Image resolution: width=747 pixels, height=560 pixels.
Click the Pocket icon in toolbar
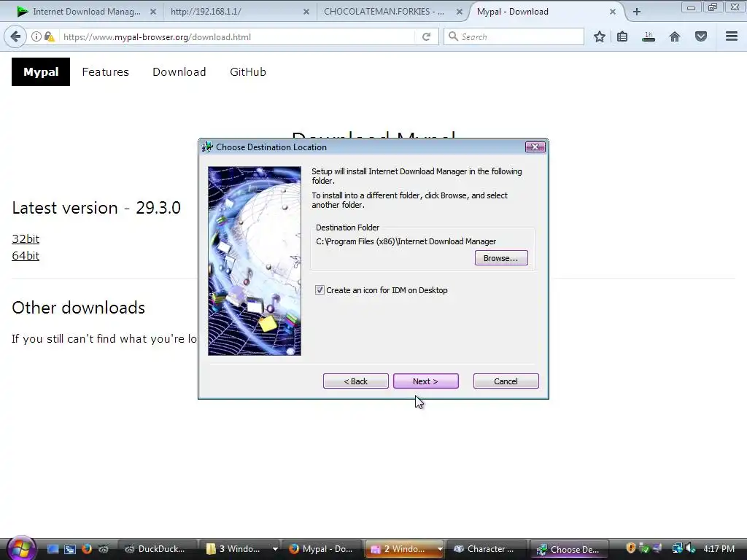[701, 36]
